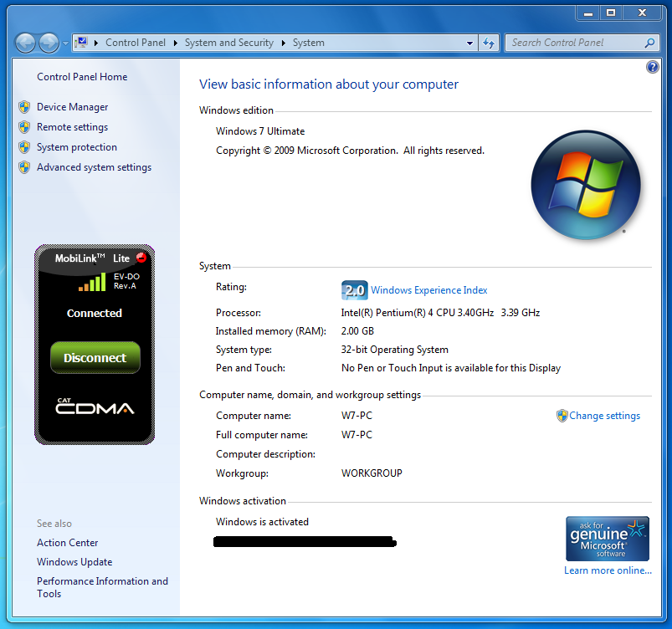
Task: Click the 2.0 rating badge
Action: (355, 290)
